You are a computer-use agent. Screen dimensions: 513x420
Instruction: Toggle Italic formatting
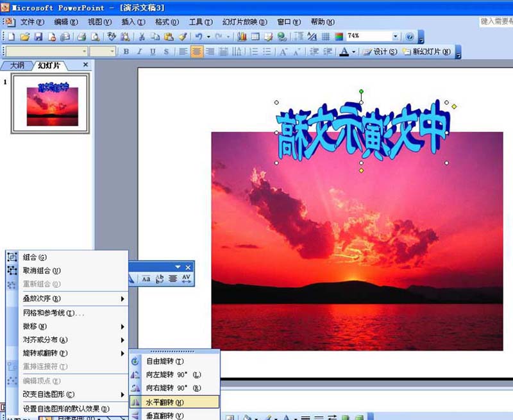139,52
